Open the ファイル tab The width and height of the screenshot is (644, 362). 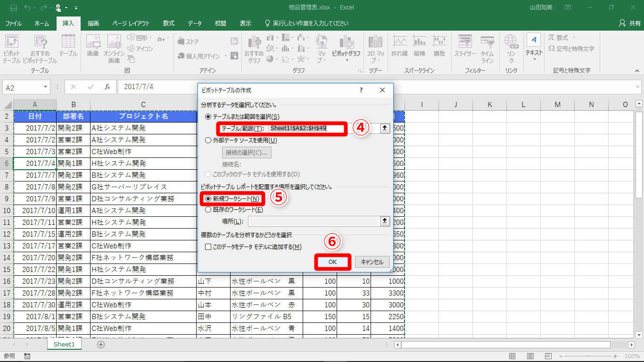13,23
